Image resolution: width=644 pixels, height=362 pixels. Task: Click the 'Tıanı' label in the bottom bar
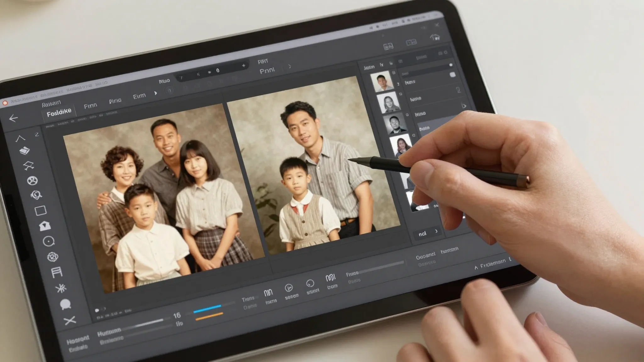click(248, 299)
